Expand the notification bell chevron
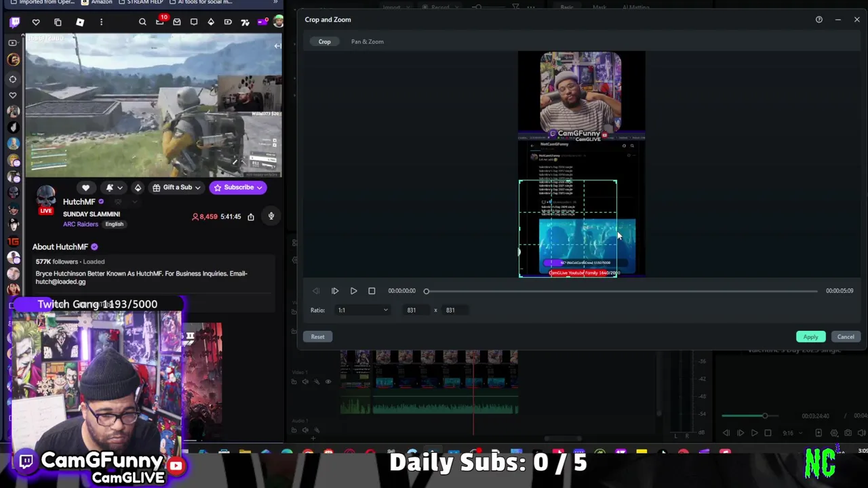Viewport: 868px width, 488px height. (120, 188)
